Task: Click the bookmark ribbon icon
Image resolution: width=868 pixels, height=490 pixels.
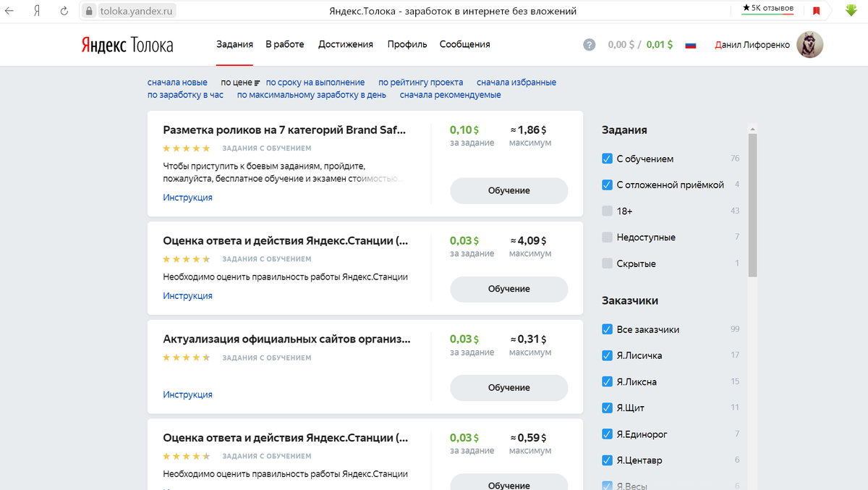Action: pyautogui.click(x=816, y=11)
